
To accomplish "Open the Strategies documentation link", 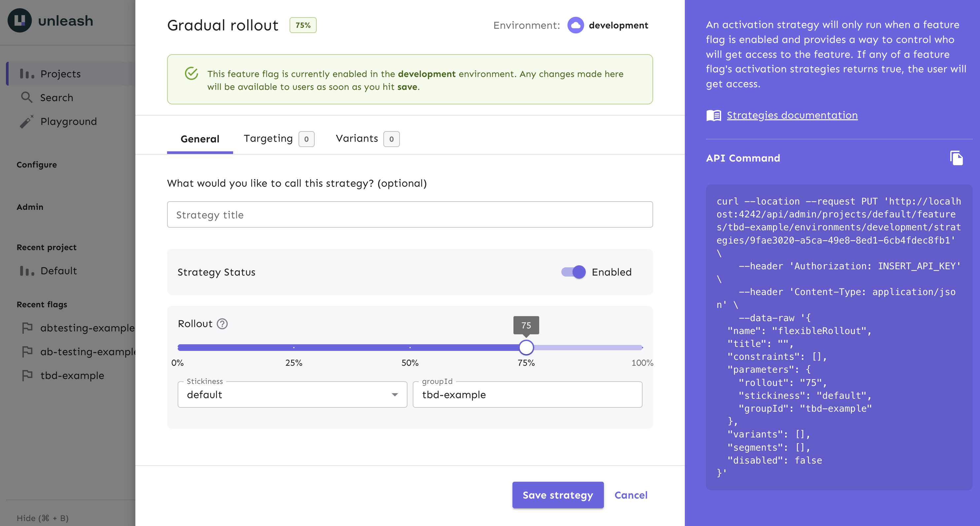I will [792, 115].
